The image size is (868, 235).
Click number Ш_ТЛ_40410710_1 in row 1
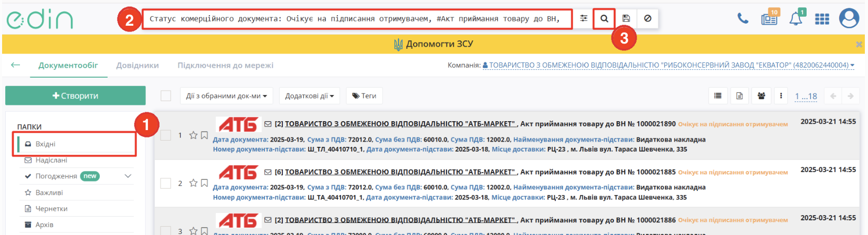[335, 149]
